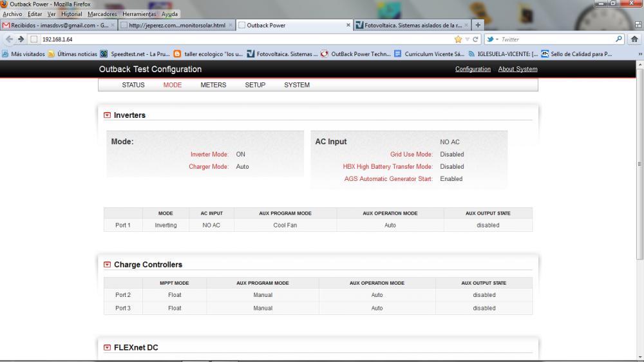Open the Sello de Calidad bookmark

pyautogui.click(x=576, y=54)
